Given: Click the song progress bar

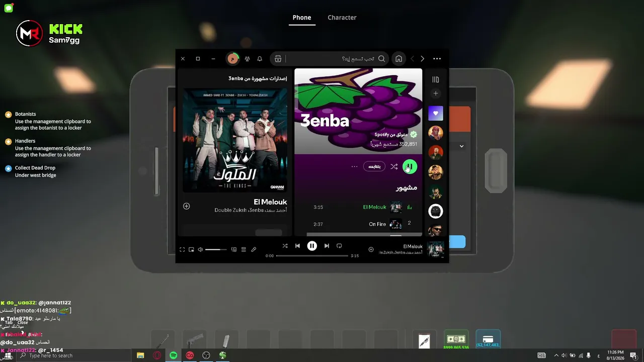Looking at the screenshot, I should click(x=312, y=255).
